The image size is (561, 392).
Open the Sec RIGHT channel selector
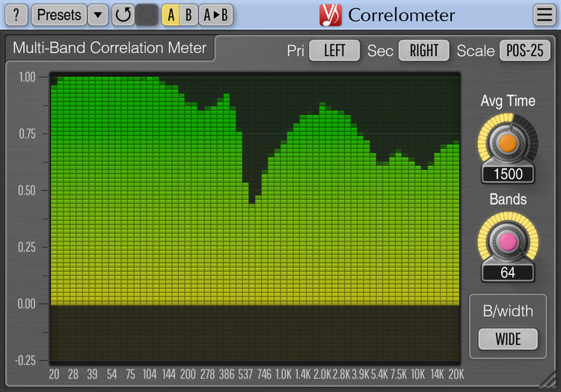tap(424, 50)
